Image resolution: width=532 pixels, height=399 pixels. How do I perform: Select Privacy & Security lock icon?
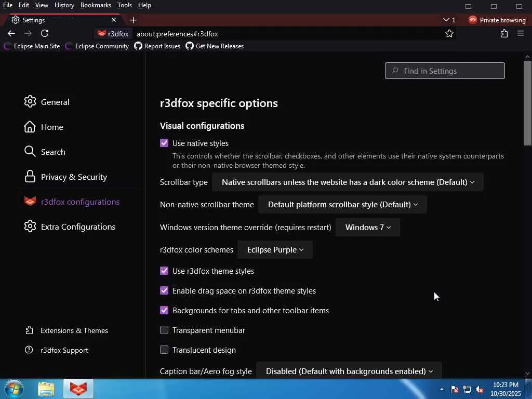point(30,177)
